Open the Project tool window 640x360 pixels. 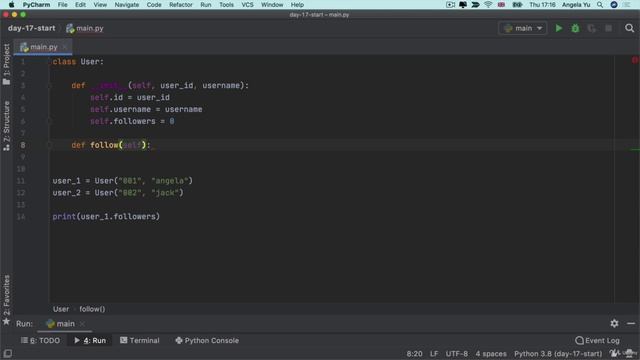coord(7,64)
